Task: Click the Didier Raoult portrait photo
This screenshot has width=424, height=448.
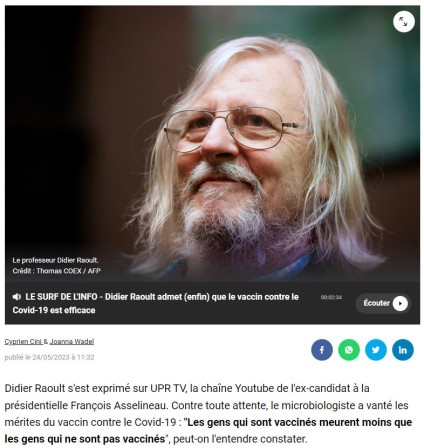Action: 212,143
